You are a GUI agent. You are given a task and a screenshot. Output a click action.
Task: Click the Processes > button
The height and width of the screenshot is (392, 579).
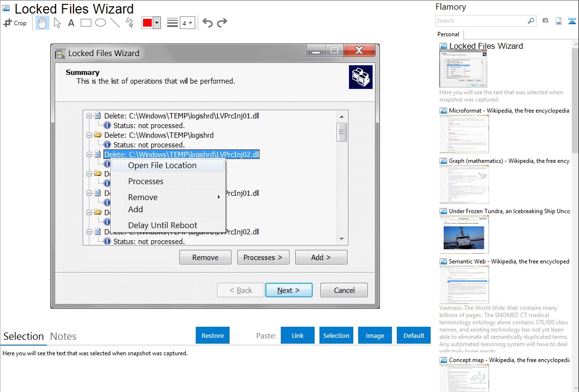(263, 258)
